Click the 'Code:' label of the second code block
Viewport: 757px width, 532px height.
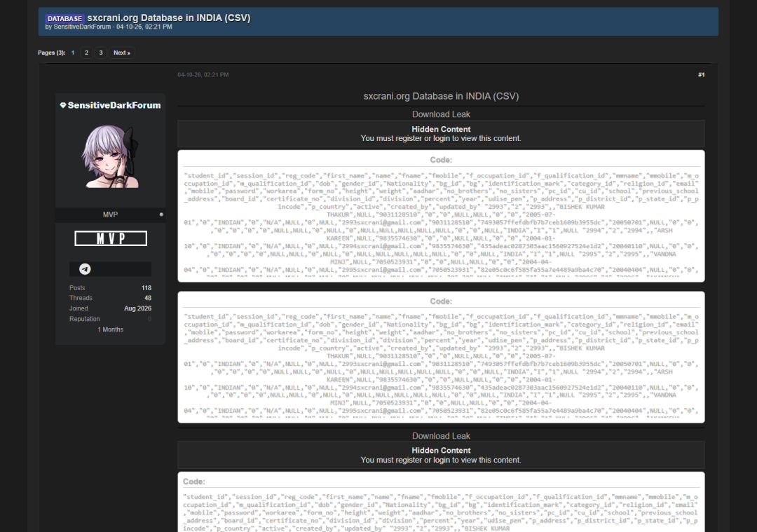442,301
